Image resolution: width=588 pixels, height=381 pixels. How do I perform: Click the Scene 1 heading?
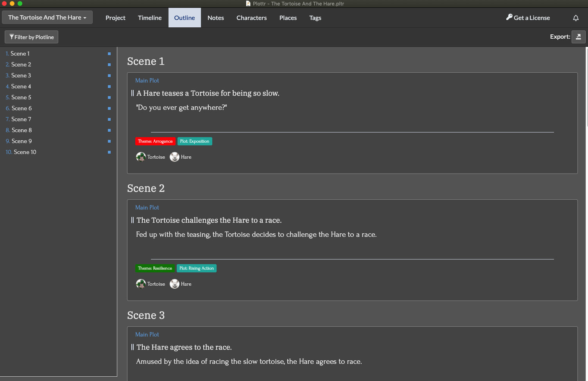point(146,61)
